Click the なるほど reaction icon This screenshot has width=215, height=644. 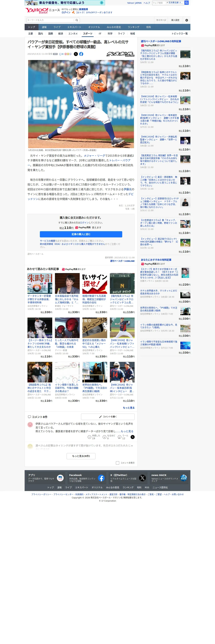(x=104, y=437)
